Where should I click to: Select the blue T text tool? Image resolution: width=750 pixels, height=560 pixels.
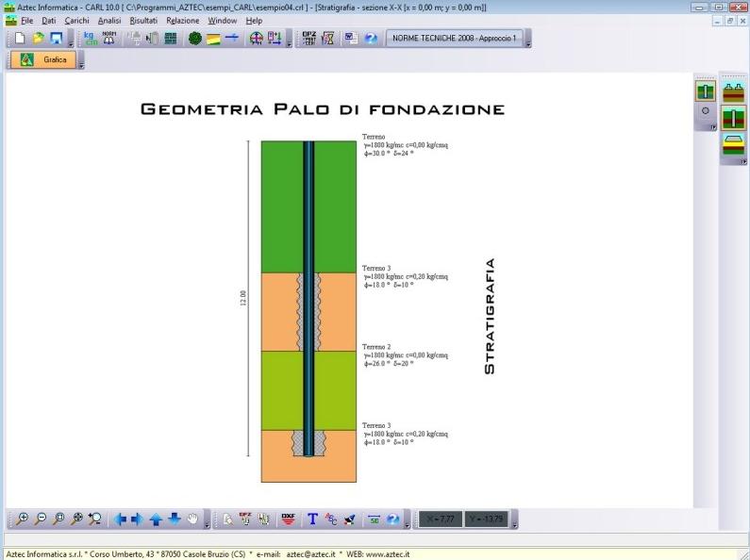tap(313, 519)
